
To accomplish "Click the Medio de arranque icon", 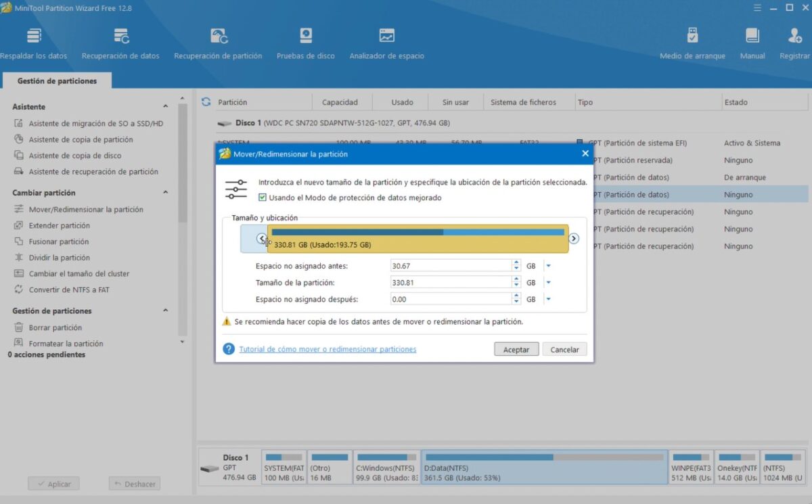I will point(692,37).
